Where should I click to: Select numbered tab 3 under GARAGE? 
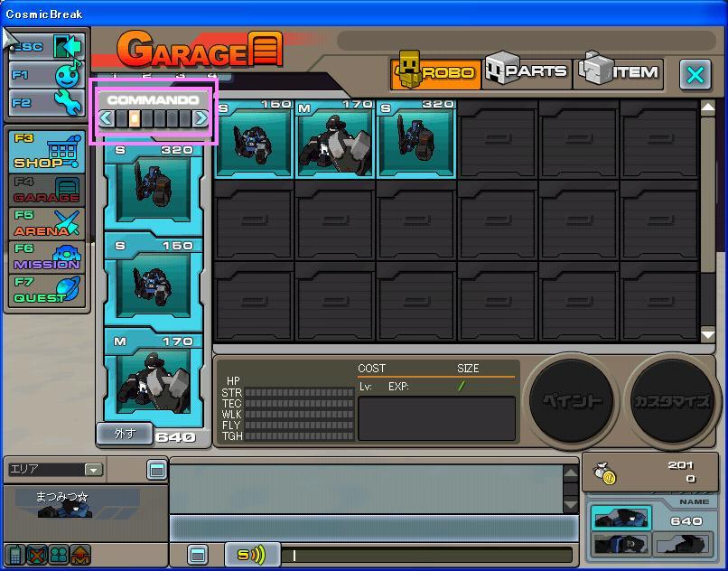[180, 76]
